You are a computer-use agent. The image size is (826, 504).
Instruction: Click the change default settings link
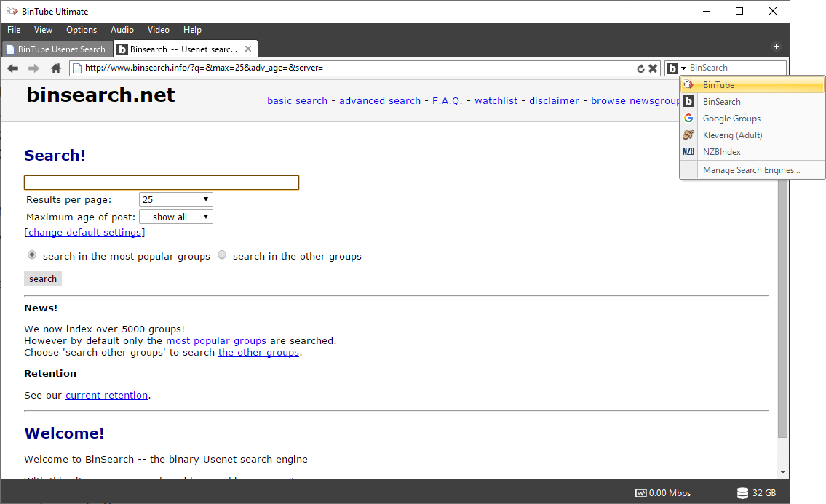click(85, 232)
